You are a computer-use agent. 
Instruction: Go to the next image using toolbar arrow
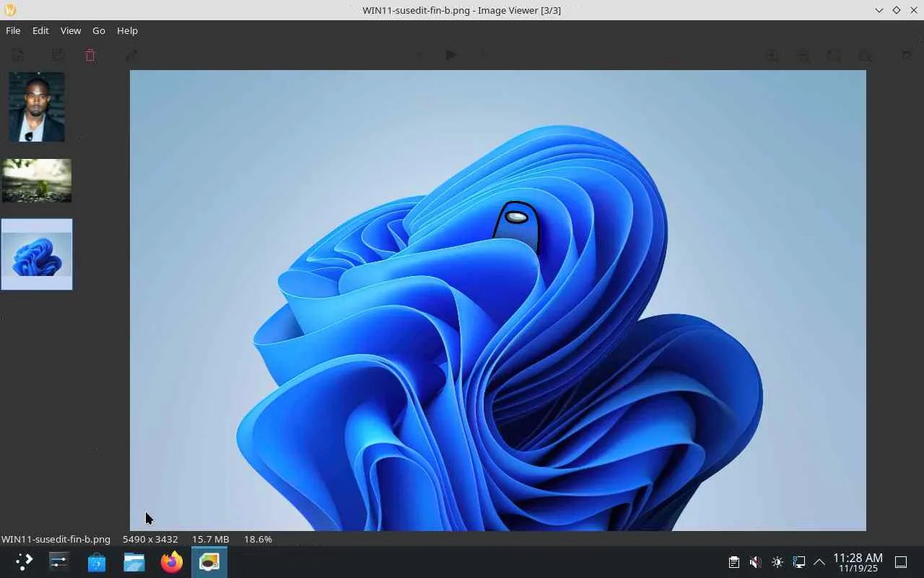pyautogui.click(x=483, y=55)
